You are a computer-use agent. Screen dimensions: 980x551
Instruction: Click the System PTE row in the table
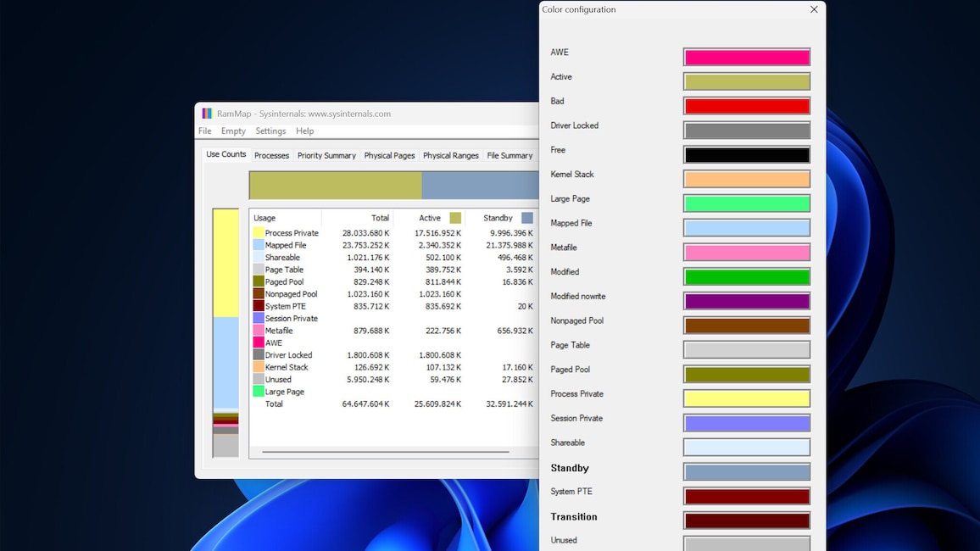pos(393,306)
